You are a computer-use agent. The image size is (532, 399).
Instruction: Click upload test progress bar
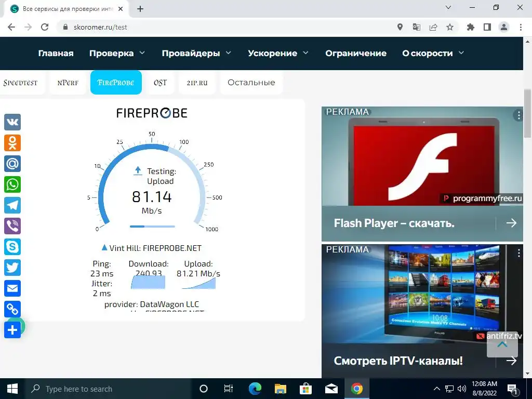click(152, 227)
